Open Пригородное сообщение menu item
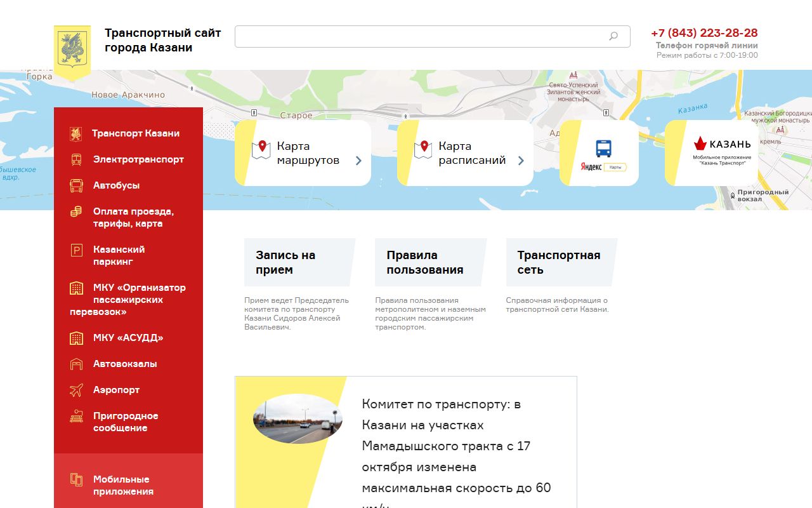 (x=126, y=422)
